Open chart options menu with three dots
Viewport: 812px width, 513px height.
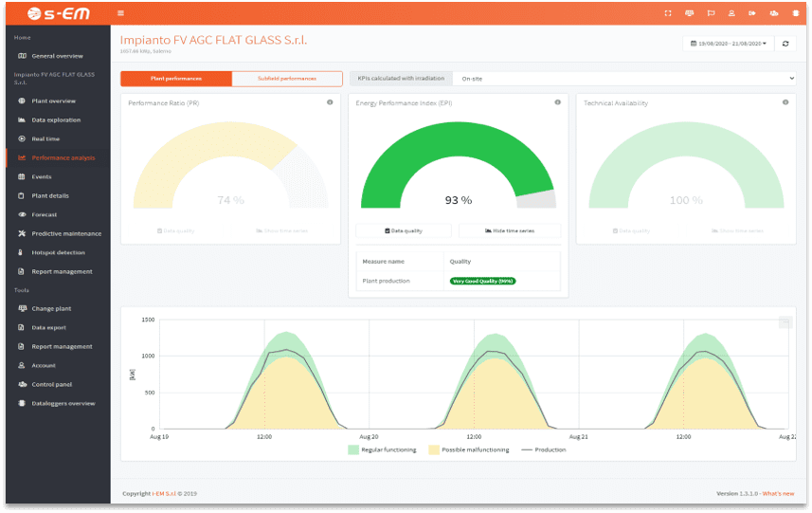[785, 322]
